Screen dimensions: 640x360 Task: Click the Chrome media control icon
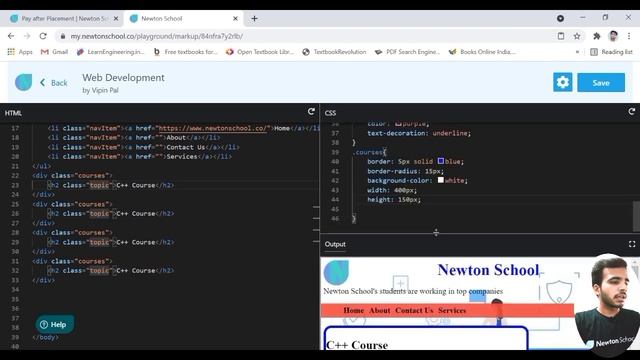[560, 18]
